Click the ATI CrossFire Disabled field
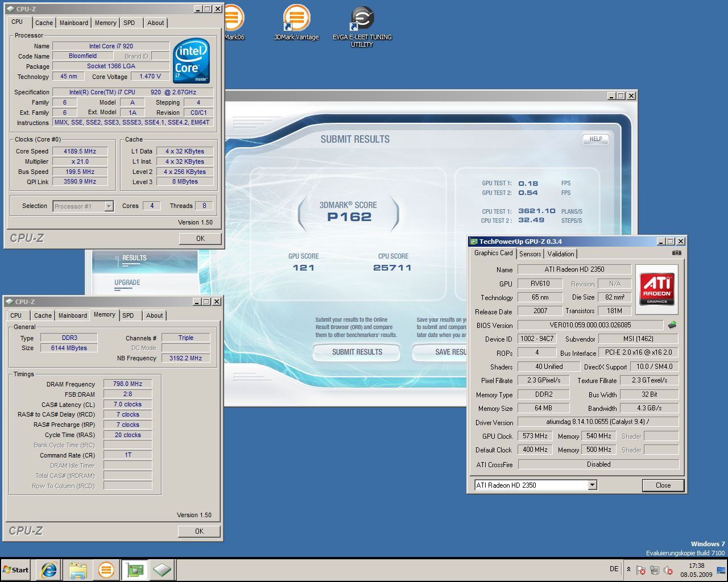728x582 pixels. 598,464
